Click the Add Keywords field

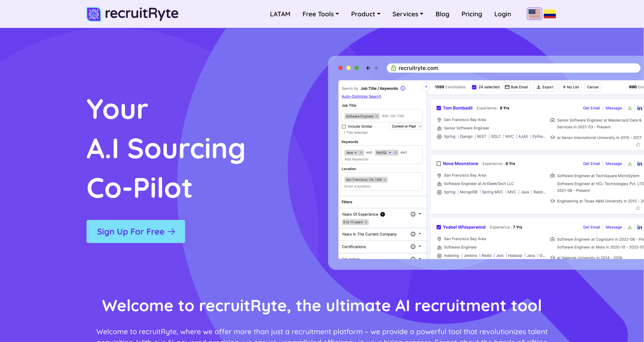(x=356, y=159)
